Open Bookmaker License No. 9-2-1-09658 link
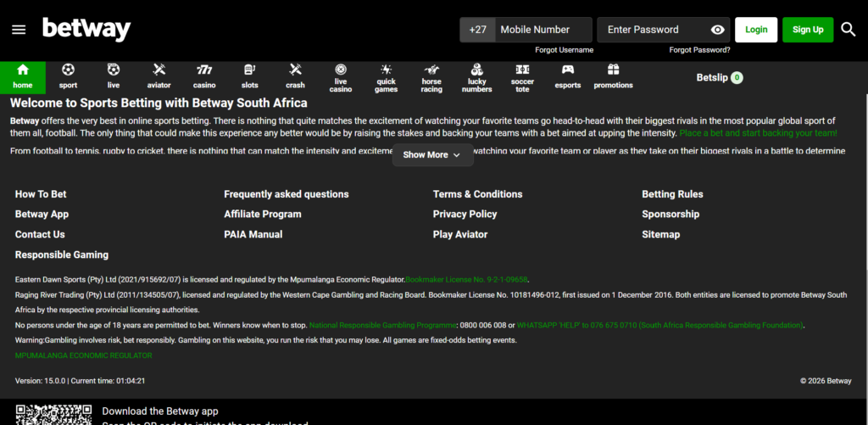The width and height of the screenshot is (868, 425). tap(466, 280)
